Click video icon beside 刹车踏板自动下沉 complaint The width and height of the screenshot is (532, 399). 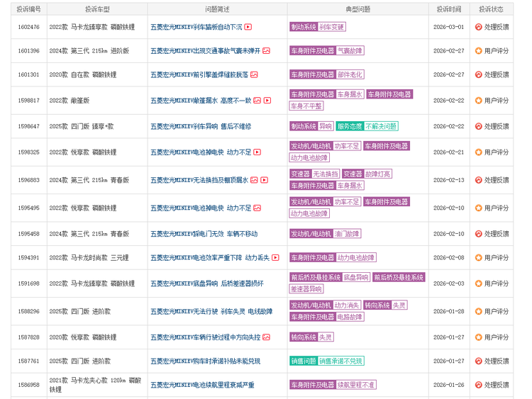pos(248,27)
